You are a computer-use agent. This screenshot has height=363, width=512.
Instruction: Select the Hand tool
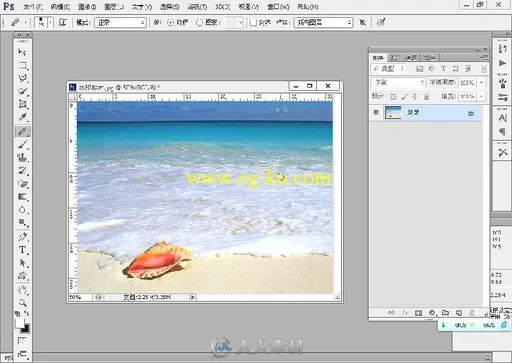tap(22, 290)
